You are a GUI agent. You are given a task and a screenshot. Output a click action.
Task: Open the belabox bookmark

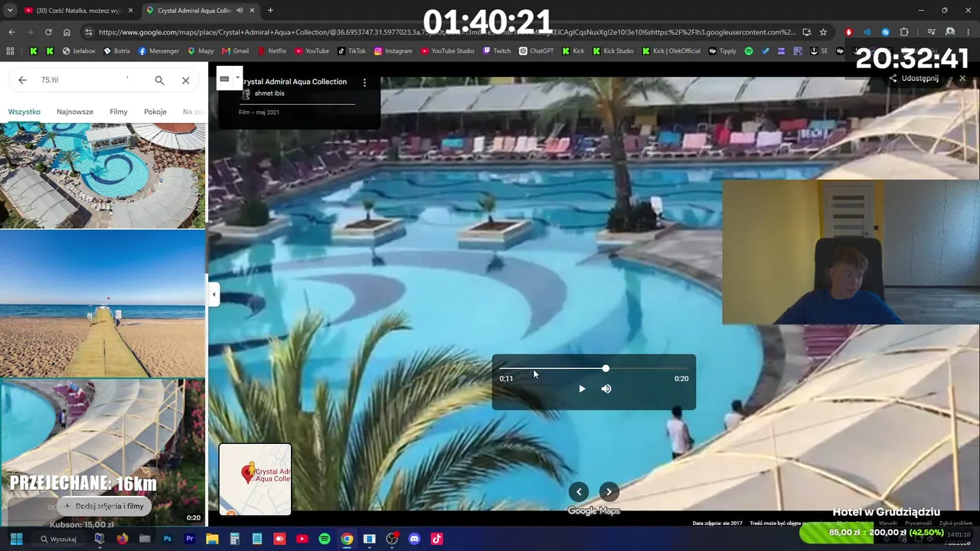(x=79, y=51)
